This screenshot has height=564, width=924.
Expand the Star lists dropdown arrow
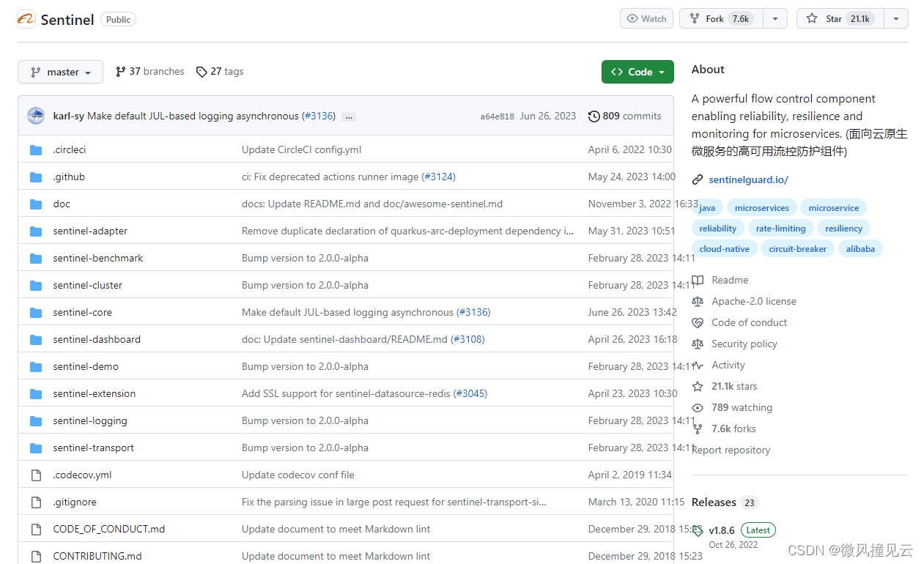896,19
